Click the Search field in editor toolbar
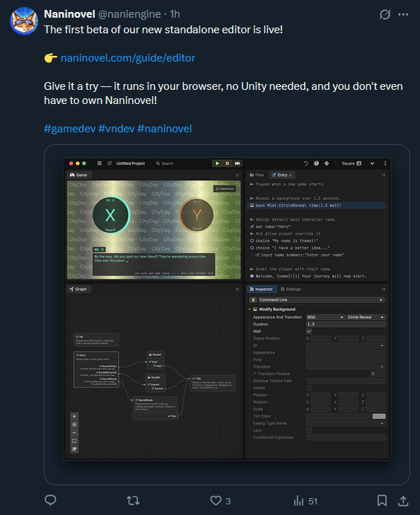Viewport: 420px width, 515px height. pos(165,163)
